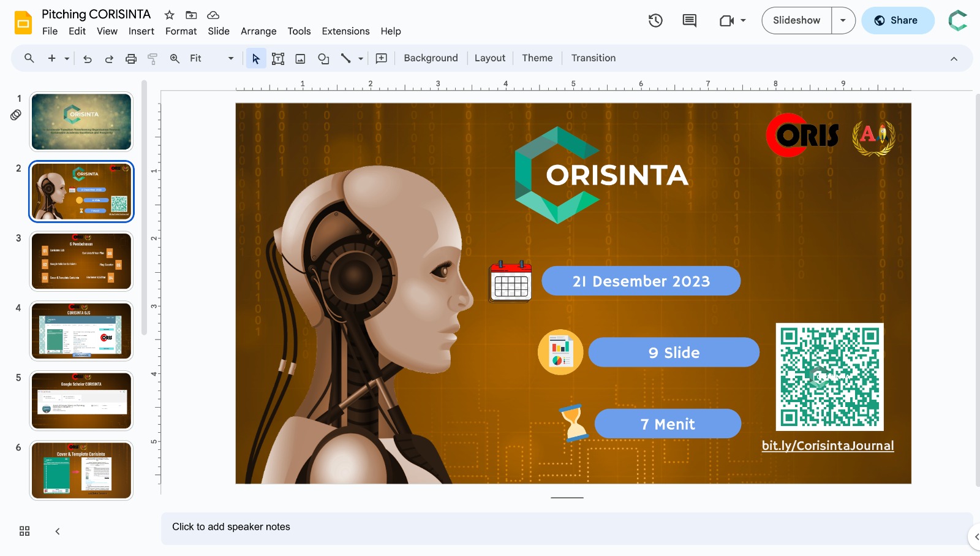Open version history clock icon
The height and width of the screenshot is (556, 980).
[x=655, y=21]
